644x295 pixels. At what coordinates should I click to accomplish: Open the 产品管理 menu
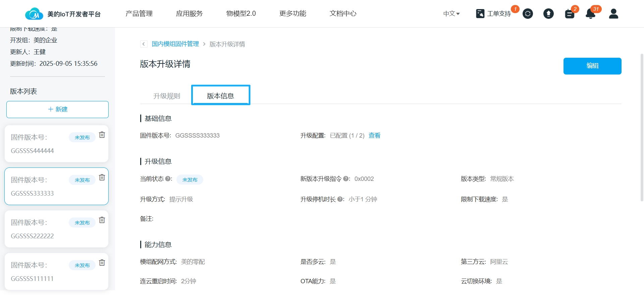coord(139,14)
